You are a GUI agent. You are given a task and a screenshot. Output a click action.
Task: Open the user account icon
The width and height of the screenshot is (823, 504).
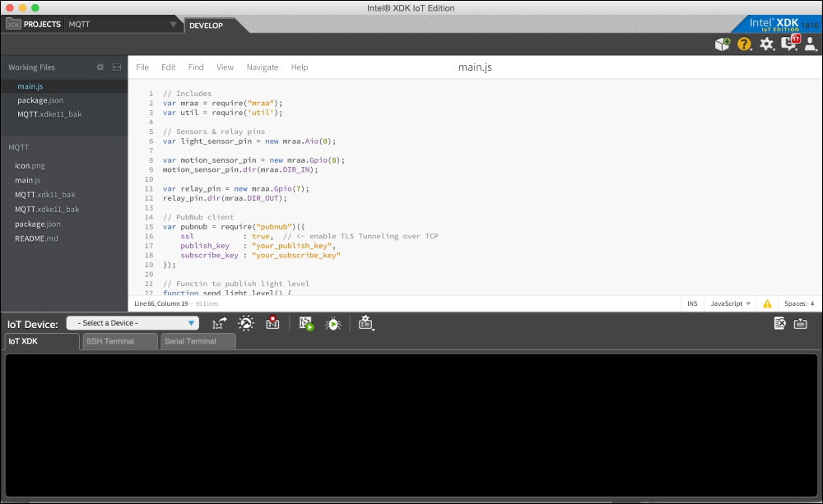811,44
